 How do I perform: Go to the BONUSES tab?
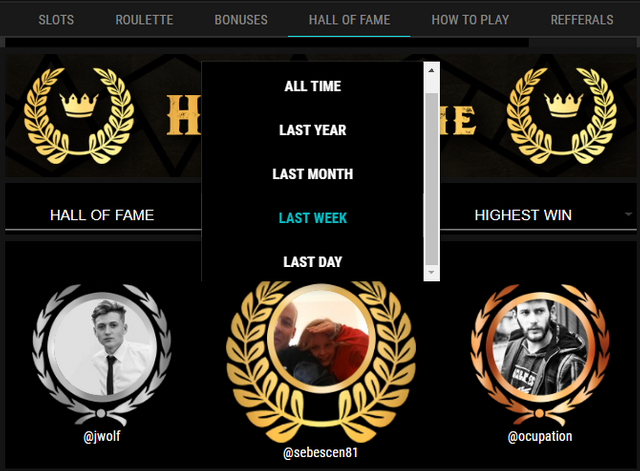[241, 20]
